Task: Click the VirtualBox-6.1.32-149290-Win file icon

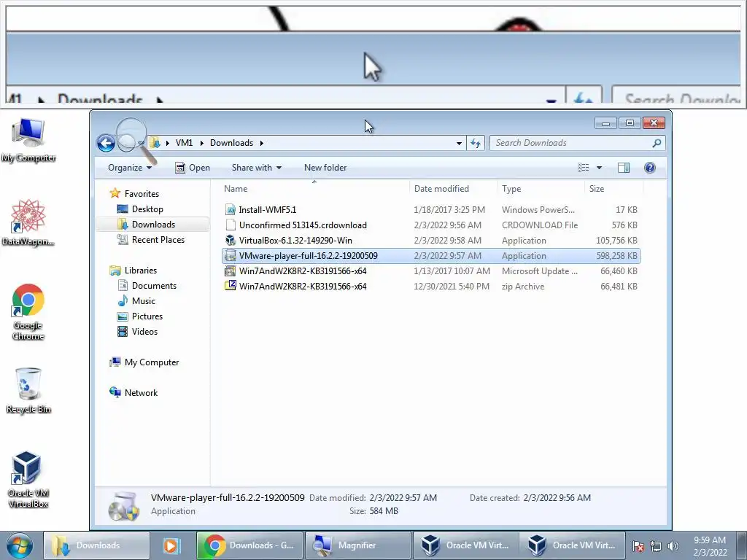Action: pyautogui.click(x=231, y=240)
